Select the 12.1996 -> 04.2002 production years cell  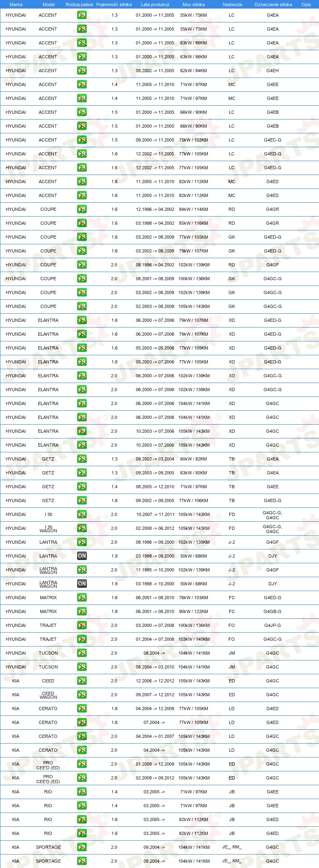[x=155, y=209]
